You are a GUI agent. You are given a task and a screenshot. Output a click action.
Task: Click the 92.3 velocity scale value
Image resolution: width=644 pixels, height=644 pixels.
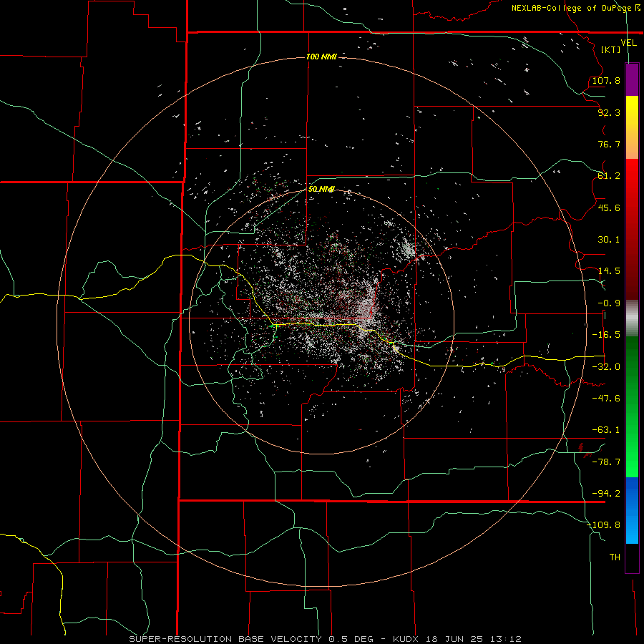pyautogui.click(x=609, y=112)
